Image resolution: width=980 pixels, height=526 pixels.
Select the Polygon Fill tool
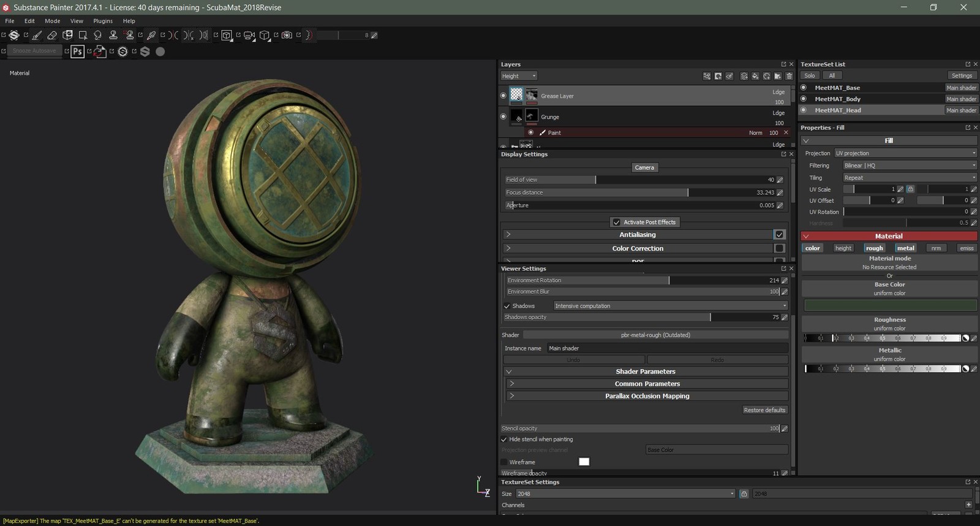pos(83,36)
